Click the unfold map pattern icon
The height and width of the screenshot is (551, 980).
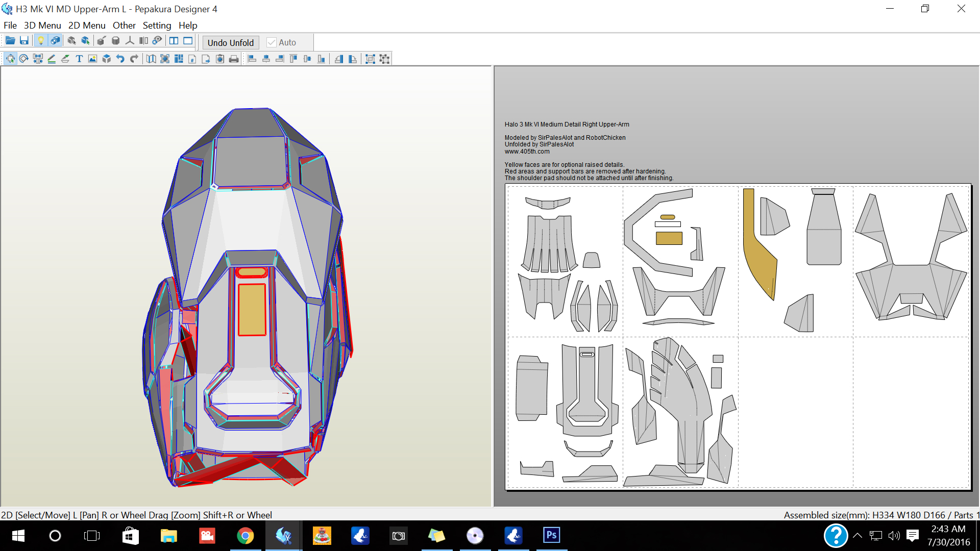coord(151,59)
